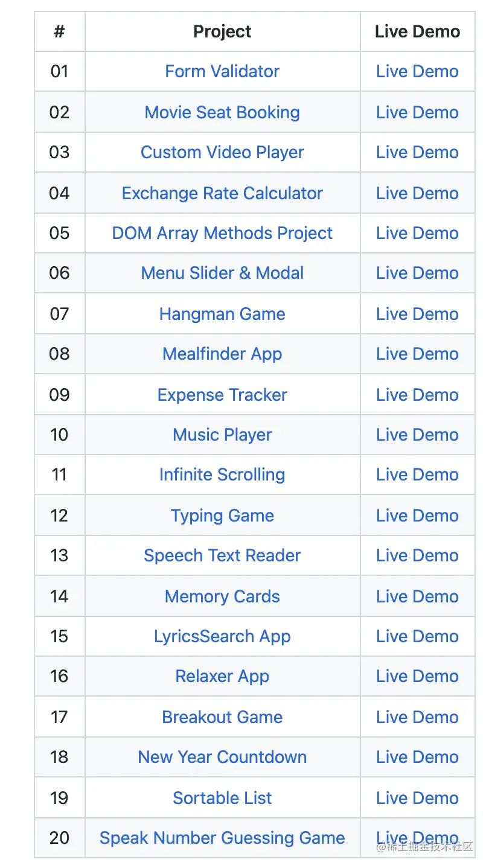
Task: Launch the Music Player Live Demo
Action: (x=417, y=435)
